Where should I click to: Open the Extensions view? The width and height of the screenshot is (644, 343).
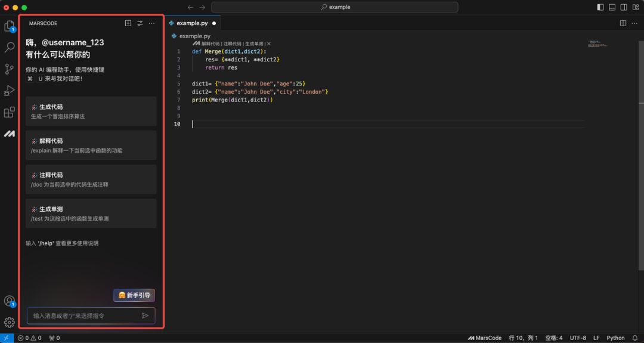tap(10, 112)
